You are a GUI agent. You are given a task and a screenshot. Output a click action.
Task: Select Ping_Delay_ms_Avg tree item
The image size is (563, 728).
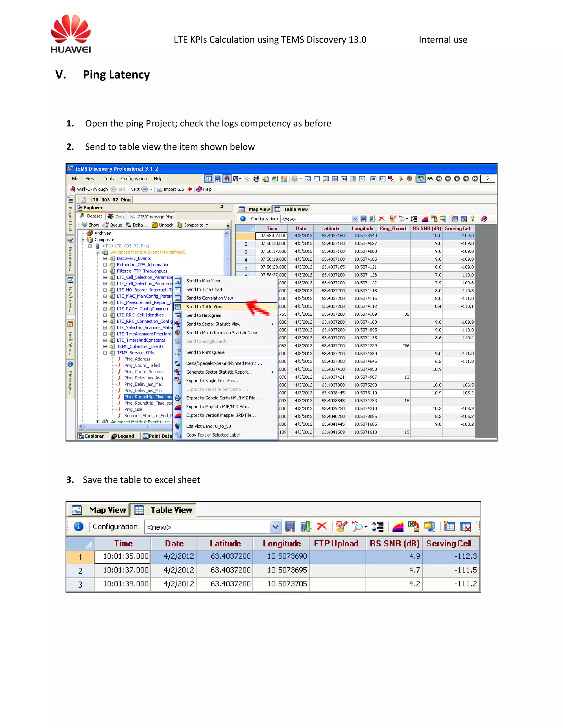tap(143, 378)
